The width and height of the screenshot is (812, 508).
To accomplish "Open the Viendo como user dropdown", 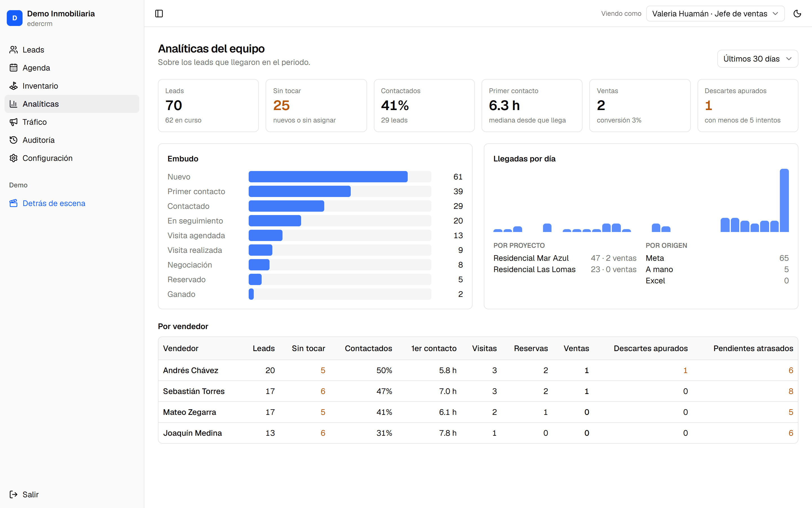I will pyautogui.click(x=715, y=14).
